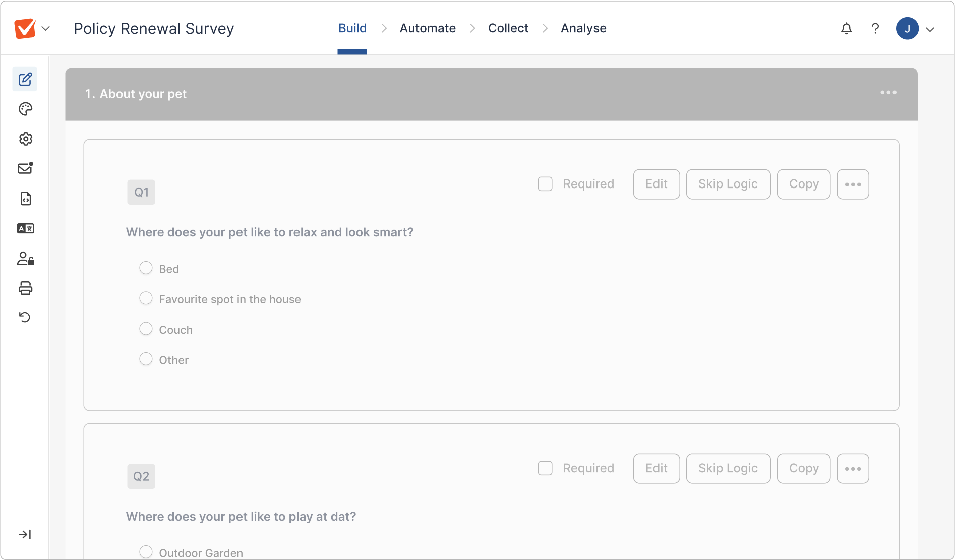Open the theme palette icon in sidebar

[x=25, y=109]
